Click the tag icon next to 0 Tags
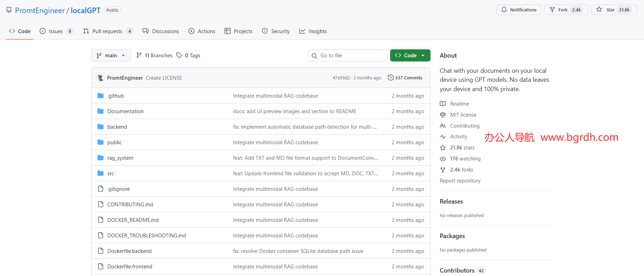Image resolution: width=644 pixels, height=276 pixels. coord(179,55)
